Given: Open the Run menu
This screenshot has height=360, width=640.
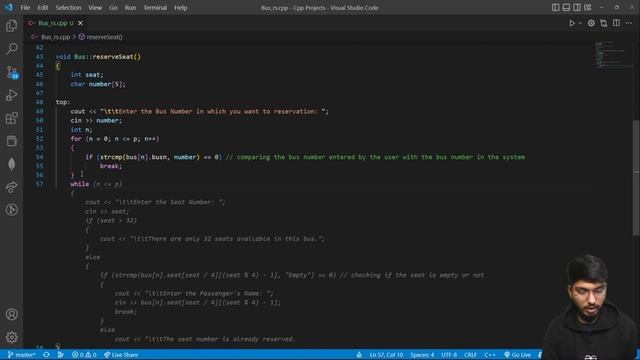Looking at the screenshot, I should (x=131, y=8).
